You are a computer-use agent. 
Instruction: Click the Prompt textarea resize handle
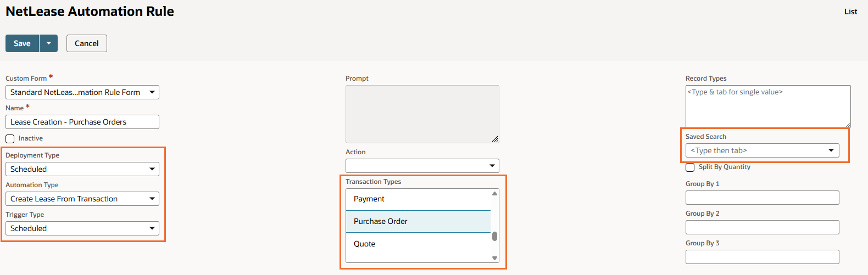[495, 139]
